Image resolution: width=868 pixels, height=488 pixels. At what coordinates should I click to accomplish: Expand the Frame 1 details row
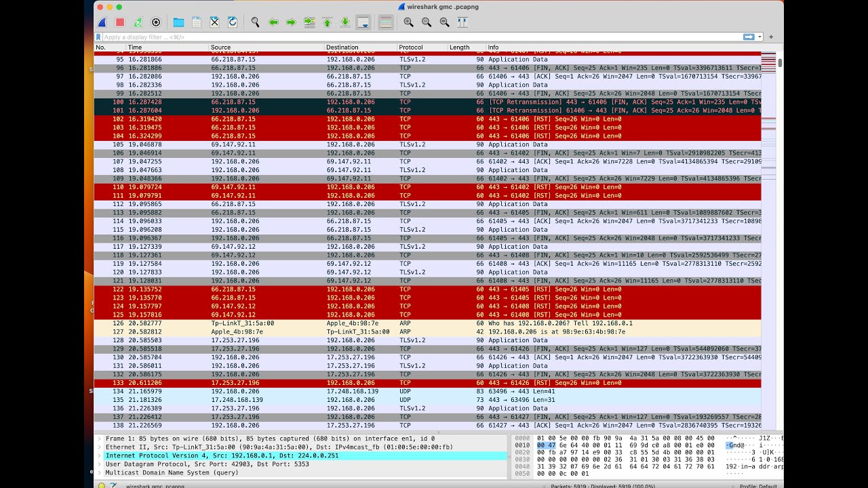pos(100,439)
